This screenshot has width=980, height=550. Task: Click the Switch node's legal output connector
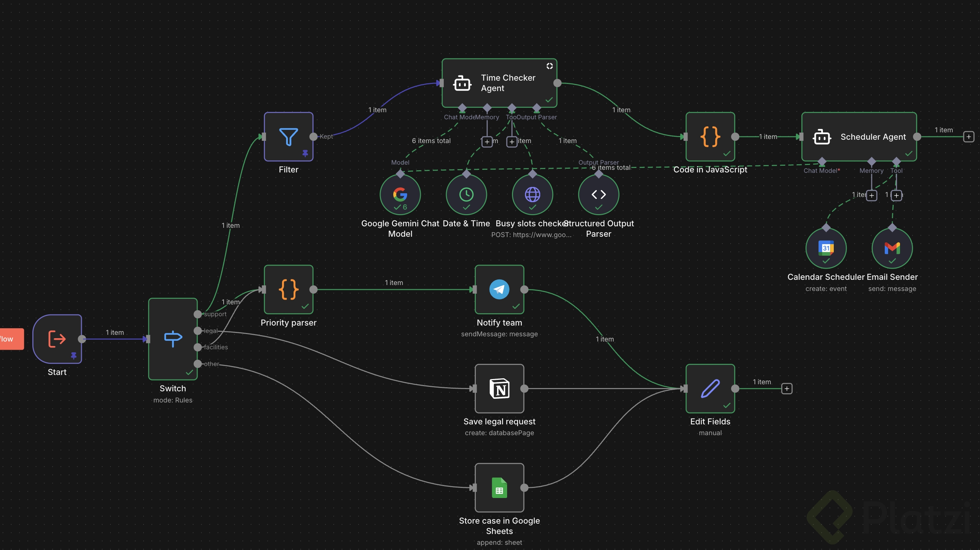click(x=198, y=331)
